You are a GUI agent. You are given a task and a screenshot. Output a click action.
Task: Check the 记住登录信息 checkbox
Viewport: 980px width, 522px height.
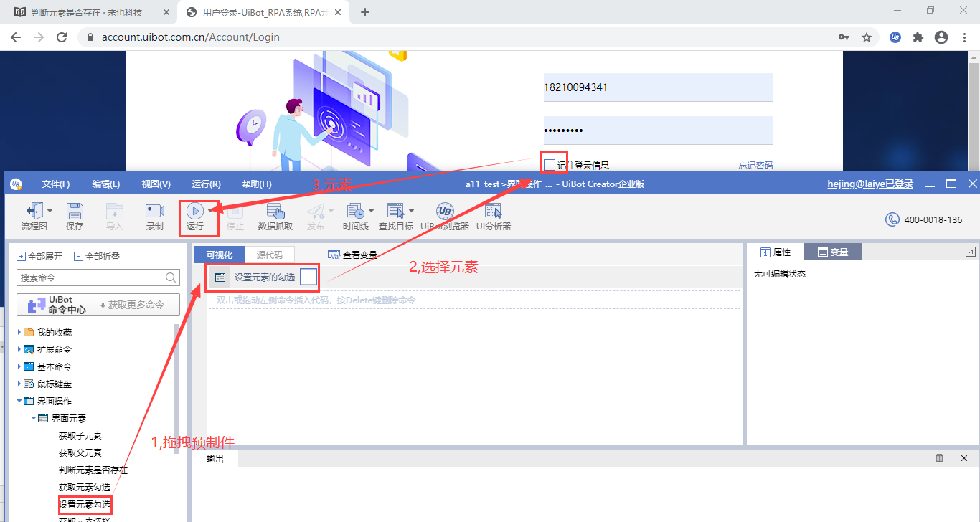[x=550, y=165]
